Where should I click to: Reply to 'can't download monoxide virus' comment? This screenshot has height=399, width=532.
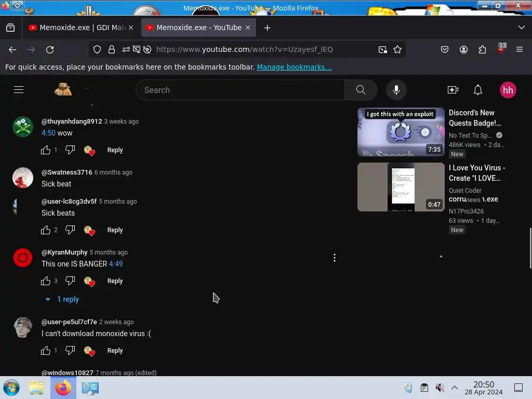point(115,351)
